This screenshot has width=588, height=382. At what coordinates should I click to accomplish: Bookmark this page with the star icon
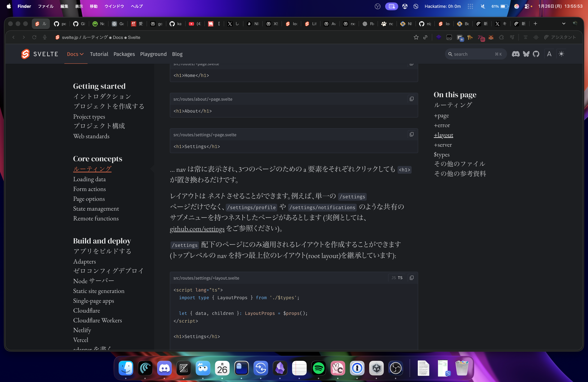pyautogui.click(x=416, y=37)
